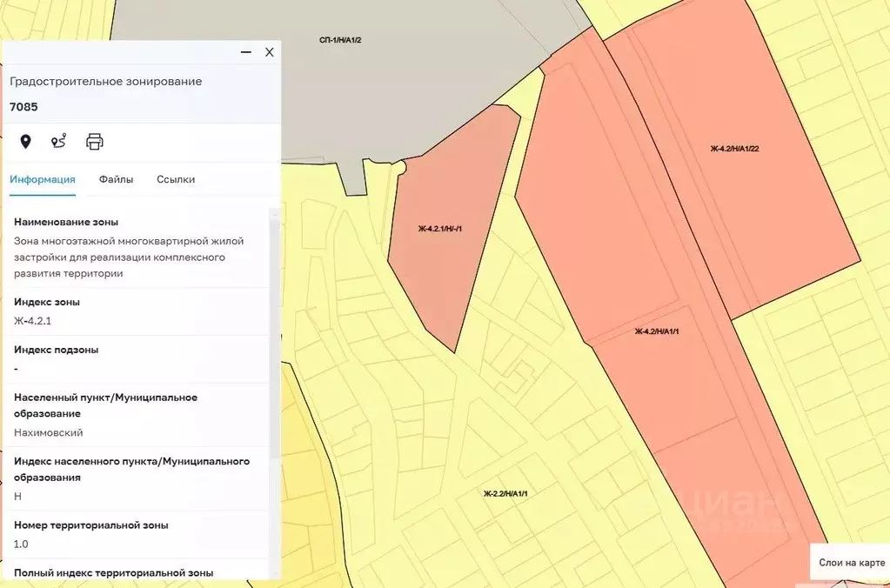Viewport: 890px width, 588px height.
Task: Click the route tracing icon
Action: (x=59, y=141)
